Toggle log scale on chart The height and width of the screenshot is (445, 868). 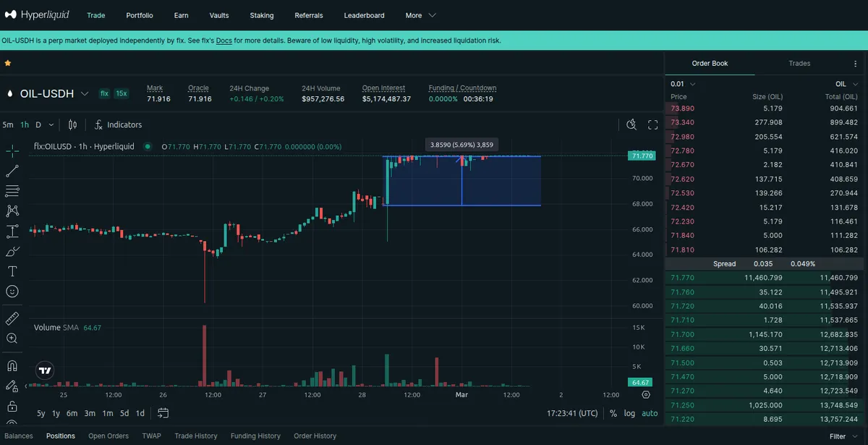click(x=630, y=413)
